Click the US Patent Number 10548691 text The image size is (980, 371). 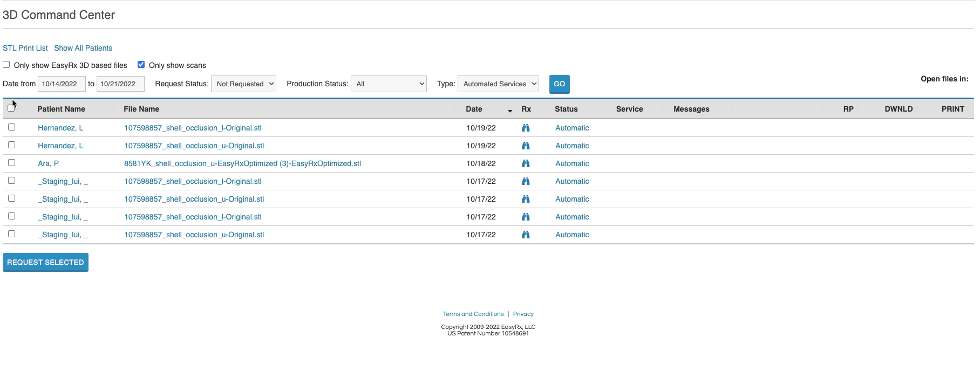point(488,334)
